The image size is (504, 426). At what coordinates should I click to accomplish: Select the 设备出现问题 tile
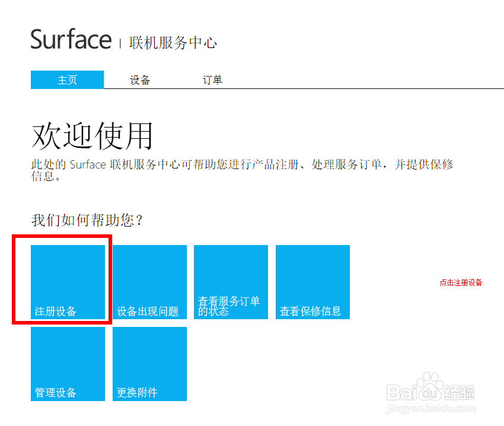point(149,282)
